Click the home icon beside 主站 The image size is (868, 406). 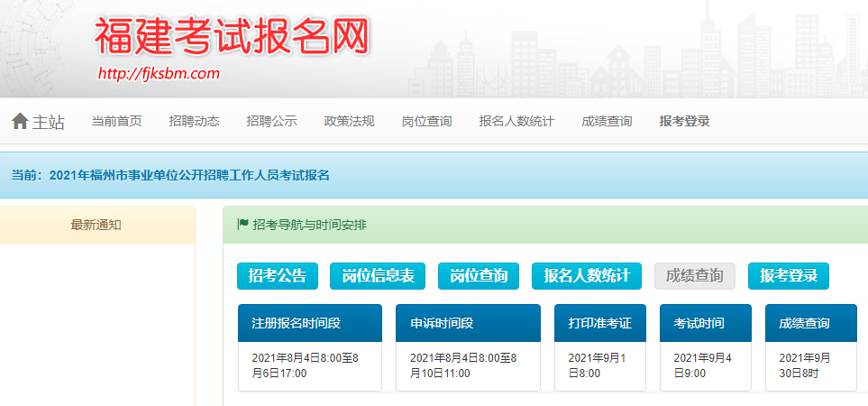20,121
